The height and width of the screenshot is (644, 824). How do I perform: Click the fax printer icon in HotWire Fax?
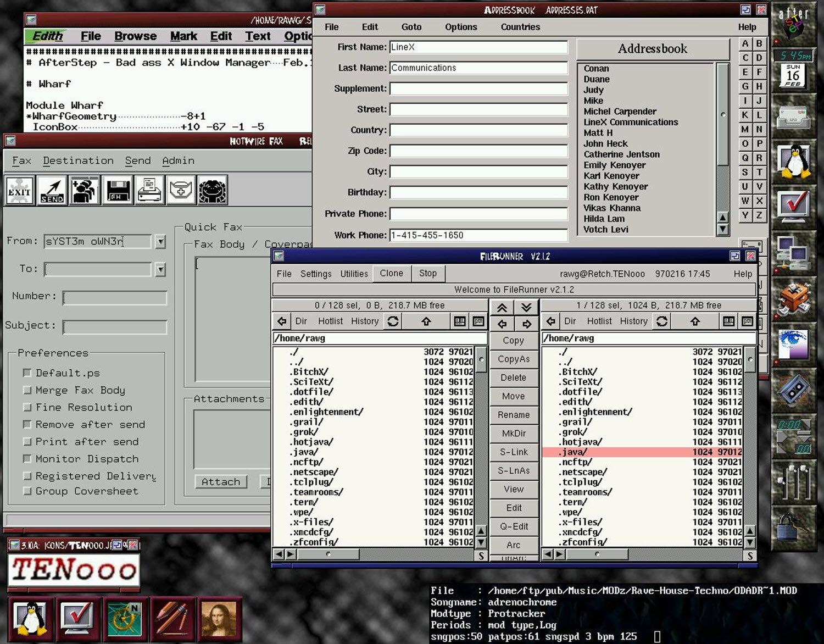[149, 190]
